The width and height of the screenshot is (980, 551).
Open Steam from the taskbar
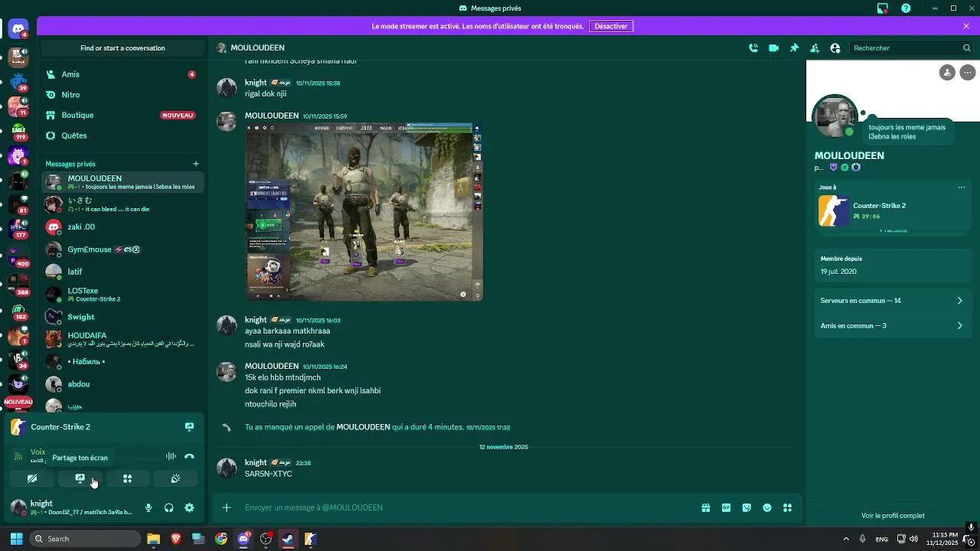click(288, 539)
